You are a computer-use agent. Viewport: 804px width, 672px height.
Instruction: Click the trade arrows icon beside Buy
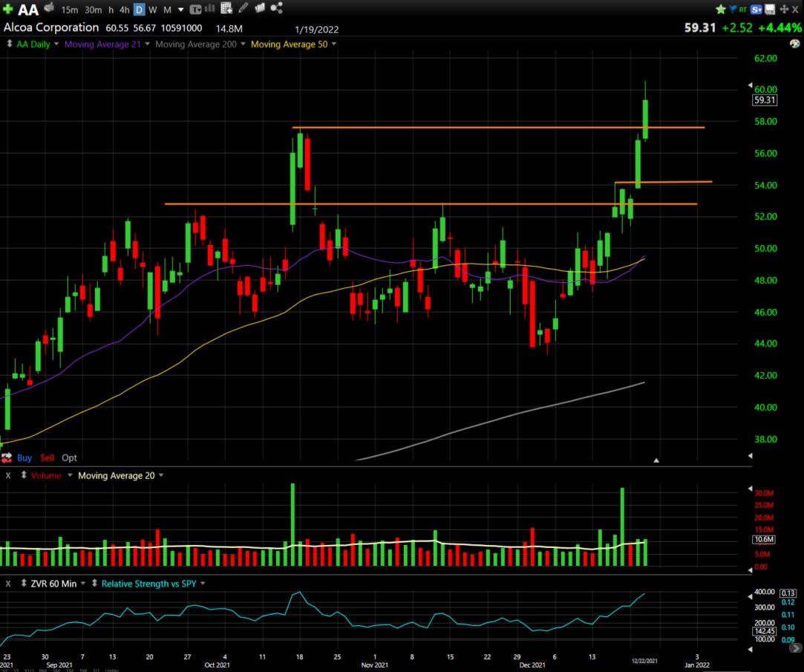tap(7, 457)
